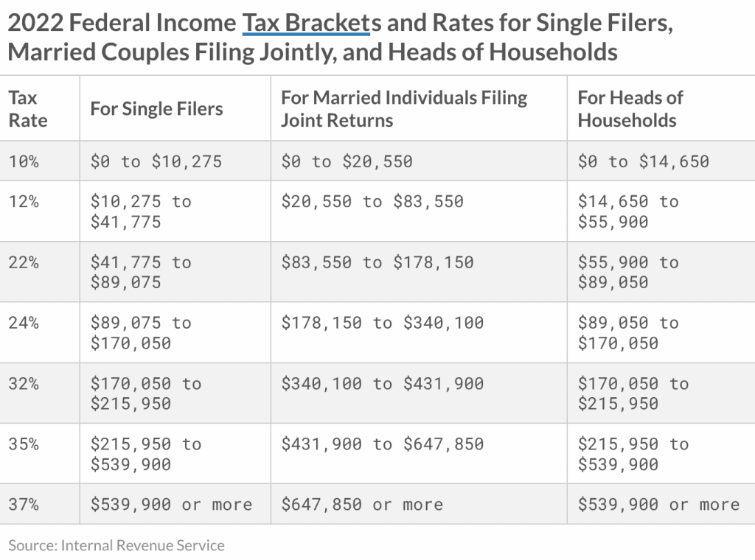Image resolution: width=755 pixels, height=560 pixels.
Task: Select the $20,550 to $83,550 cell
Action: point(372,201)
